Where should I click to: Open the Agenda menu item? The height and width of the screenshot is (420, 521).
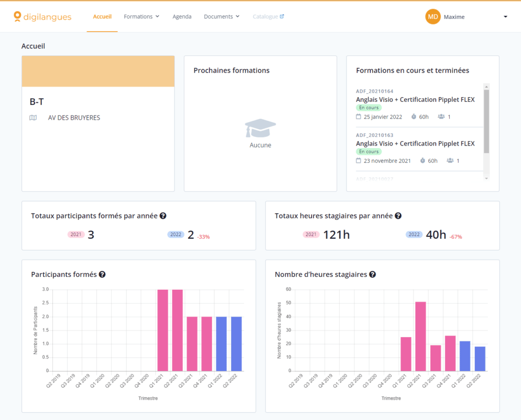click(182, 17)
